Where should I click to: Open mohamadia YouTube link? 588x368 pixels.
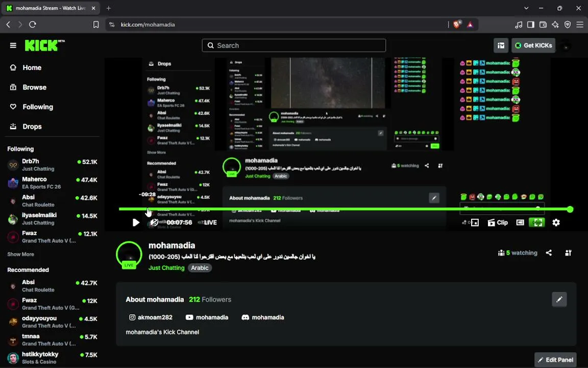(207, 317)
